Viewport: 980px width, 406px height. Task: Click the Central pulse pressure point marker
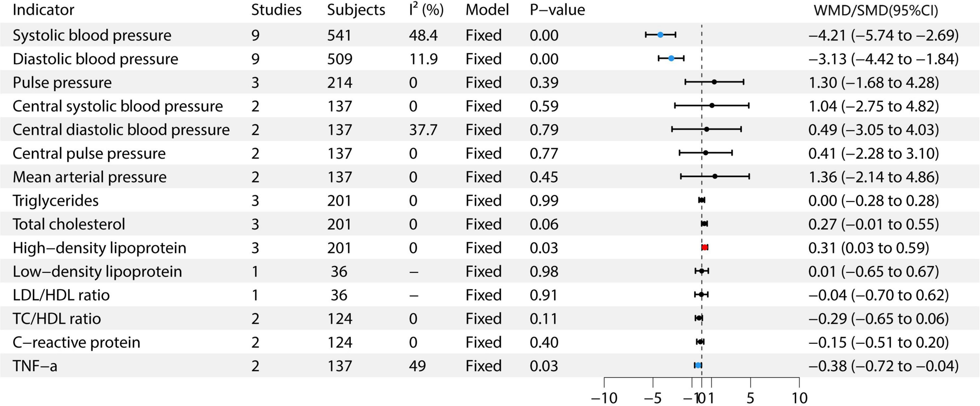[706, 153]
